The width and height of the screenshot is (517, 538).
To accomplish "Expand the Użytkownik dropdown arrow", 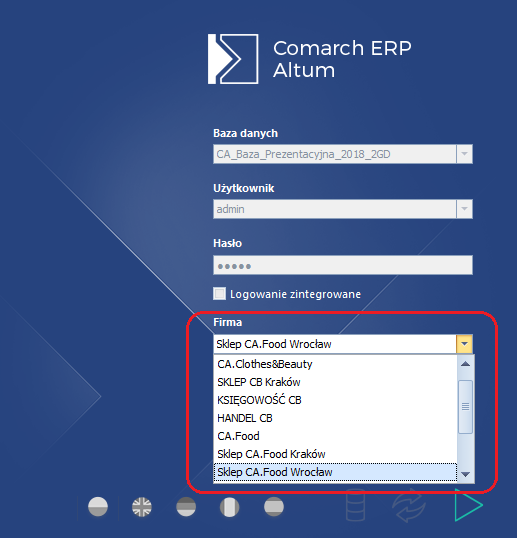I will [x=465, y=209].
